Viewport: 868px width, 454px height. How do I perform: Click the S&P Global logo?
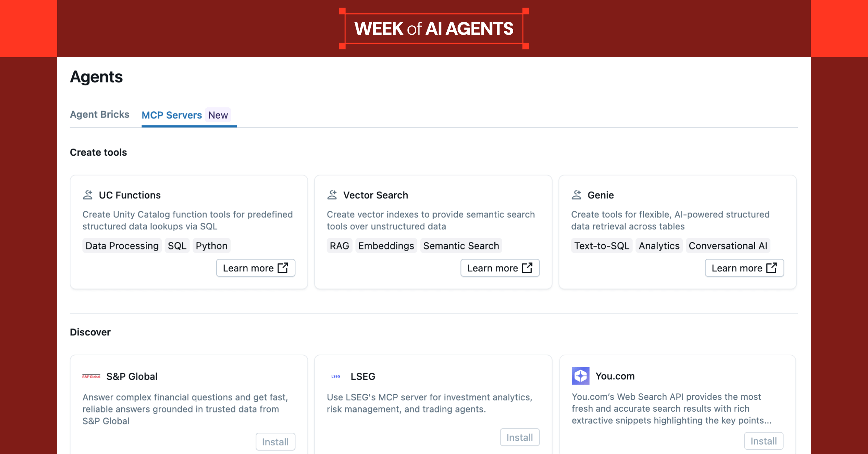click(91, 376)
